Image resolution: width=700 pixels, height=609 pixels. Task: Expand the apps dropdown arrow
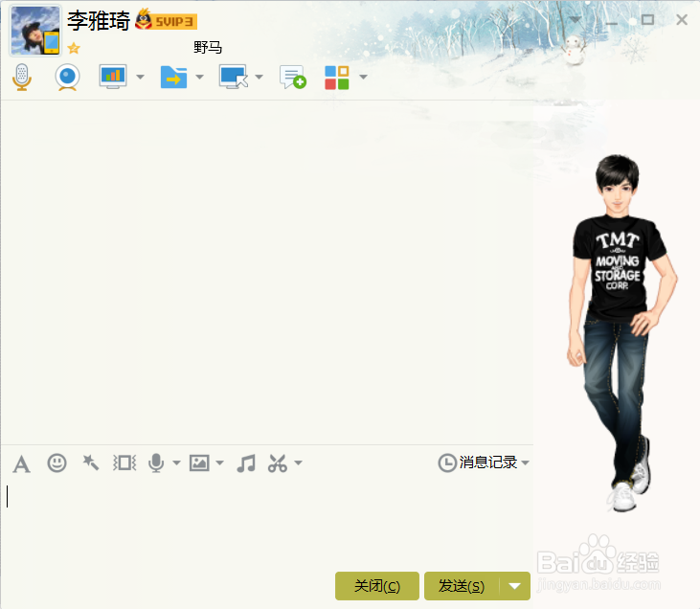(x=363, y=77)
